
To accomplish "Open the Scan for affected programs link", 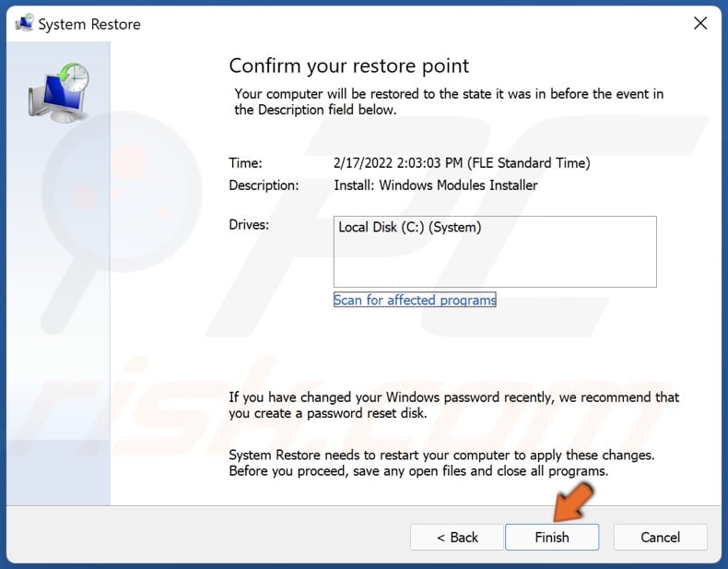I will (415, 300).
